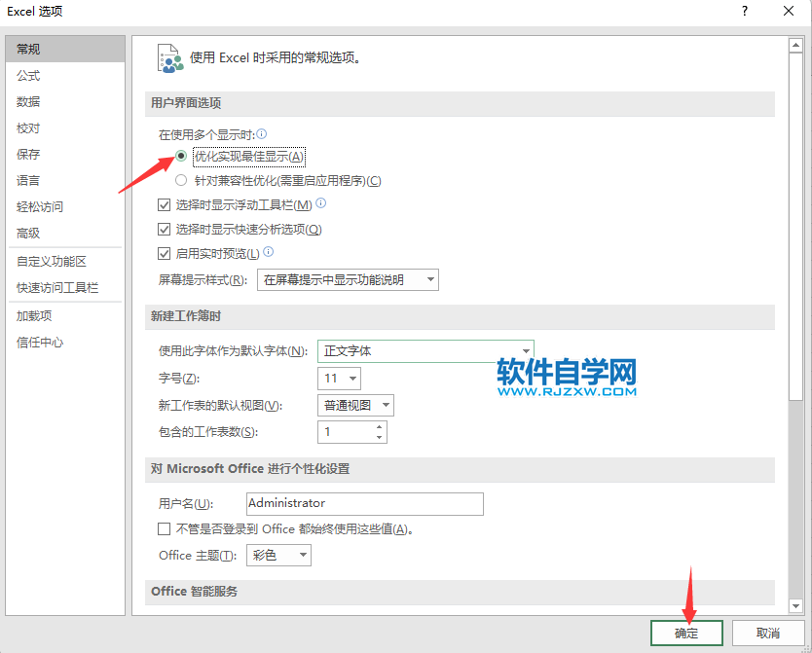Viewport: 812px width, 653px height.
Task: Click info icon beside 启用实时预览
Action: coord(269,251)
